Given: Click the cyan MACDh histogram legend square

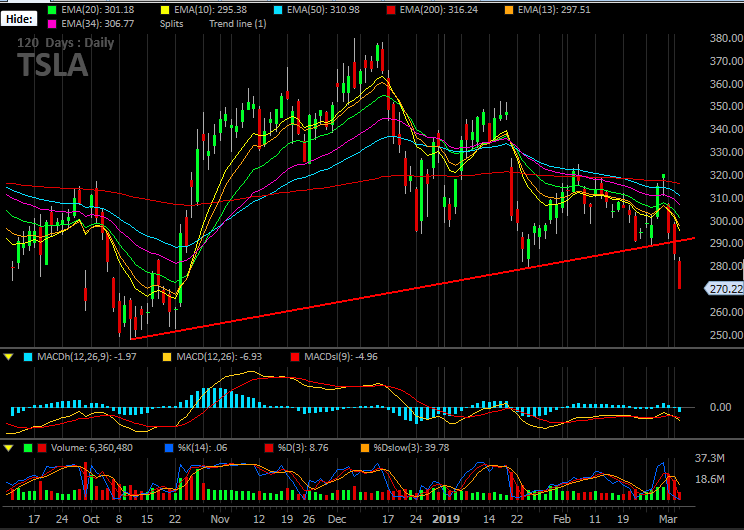Looking at the screenshot, I should tap(28, 357).
